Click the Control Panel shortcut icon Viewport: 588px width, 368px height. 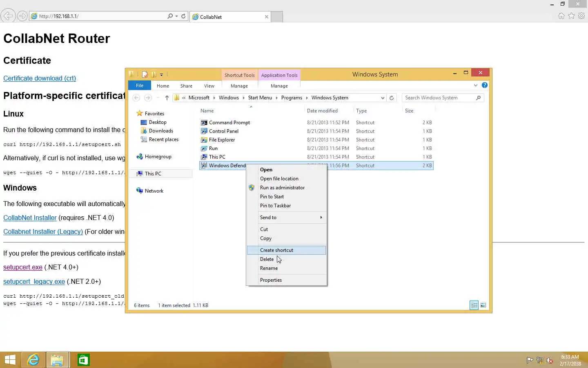pyautogui.click(x=204, y=131)
